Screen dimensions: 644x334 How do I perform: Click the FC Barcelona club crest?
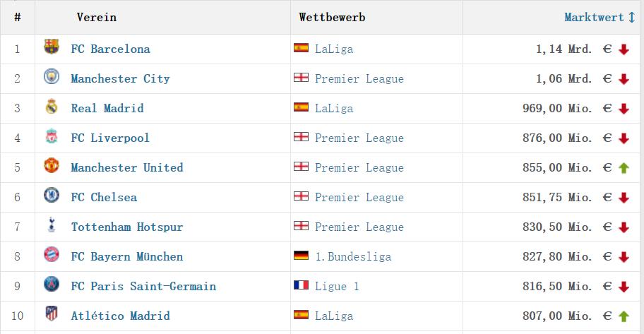52,48
